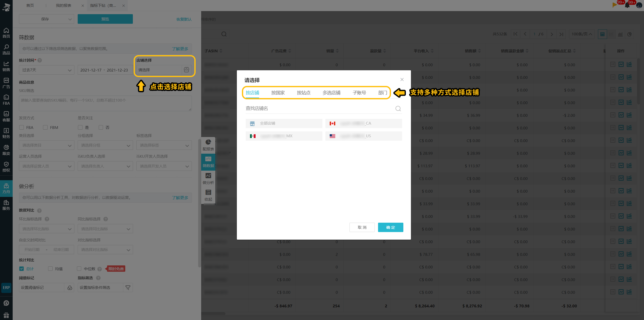Image resolution: width=644 pixels, height=320 pixels.
Task: Check the 是 checkbox under 是否关注
Action: coord(80,127)
